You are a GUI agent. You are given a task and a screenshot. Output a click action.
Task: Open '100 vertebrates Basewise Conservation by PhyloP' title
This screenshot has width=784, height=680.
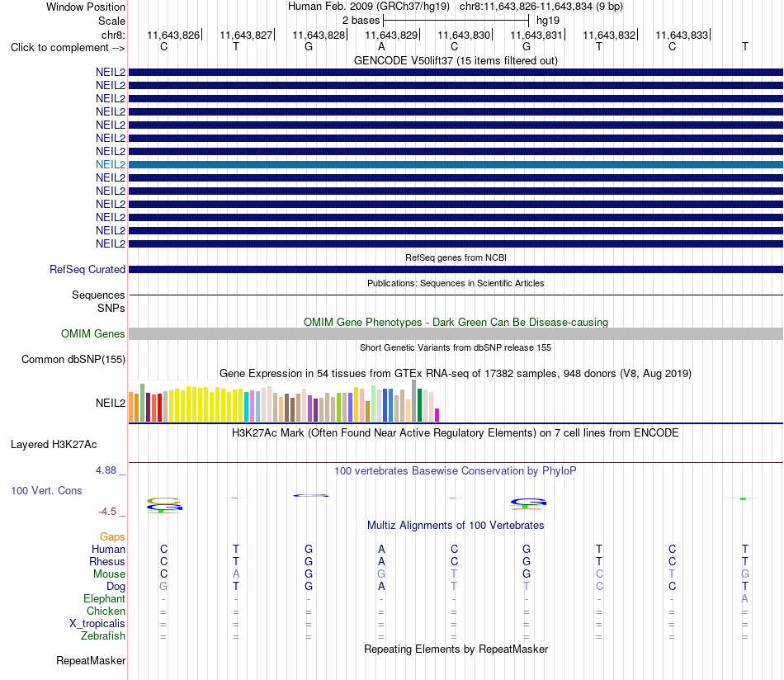[456, 471]
